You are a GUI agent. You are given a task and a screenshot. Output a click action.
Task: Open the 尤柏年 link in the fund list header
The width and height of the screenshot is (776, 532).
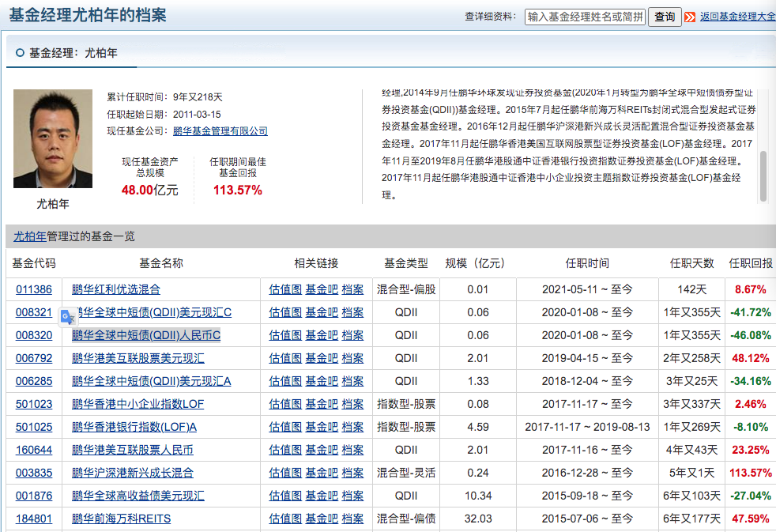(30, 236)
